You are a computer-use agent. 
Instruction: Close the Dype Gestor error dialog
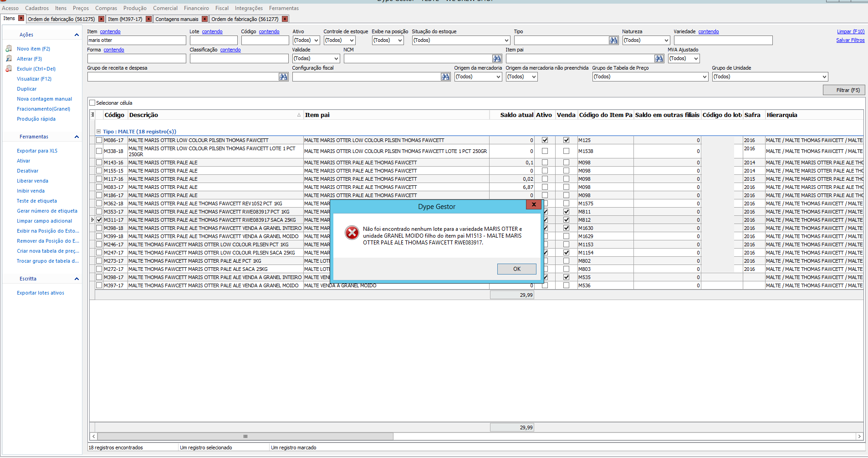pos(534,204)
